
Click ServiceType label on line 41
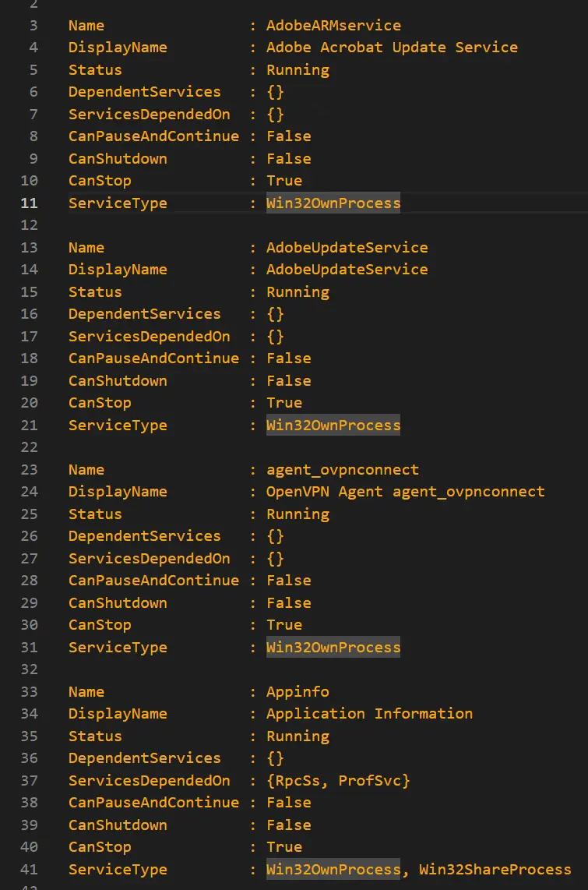pyautogui.click(x=118, y=870)
